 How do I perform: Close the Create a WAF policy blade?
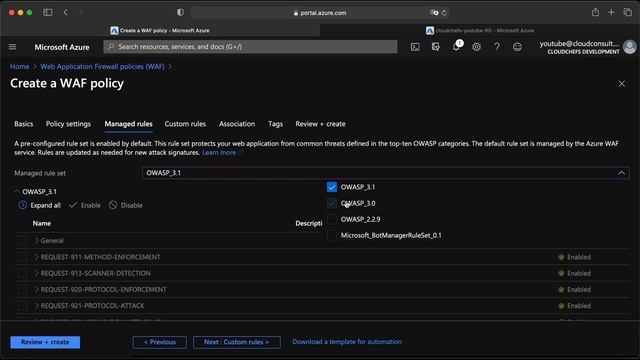[x=621, y=84]
